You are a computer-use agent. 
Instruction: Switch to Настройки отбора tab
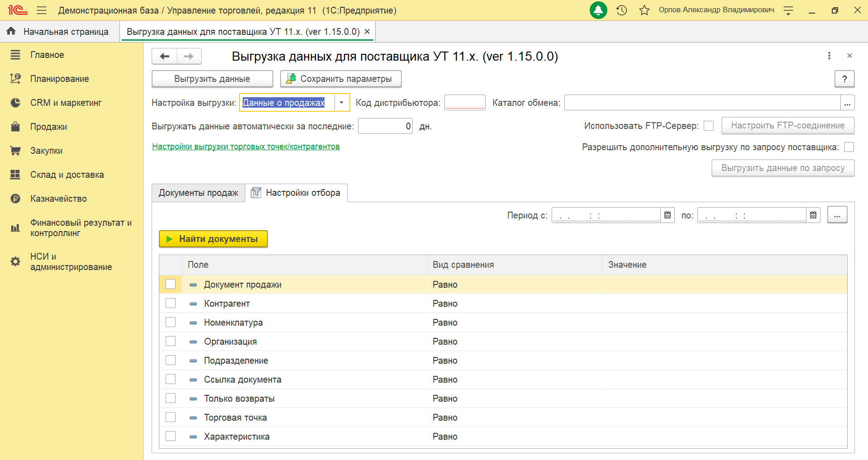(x=296, y=193)
